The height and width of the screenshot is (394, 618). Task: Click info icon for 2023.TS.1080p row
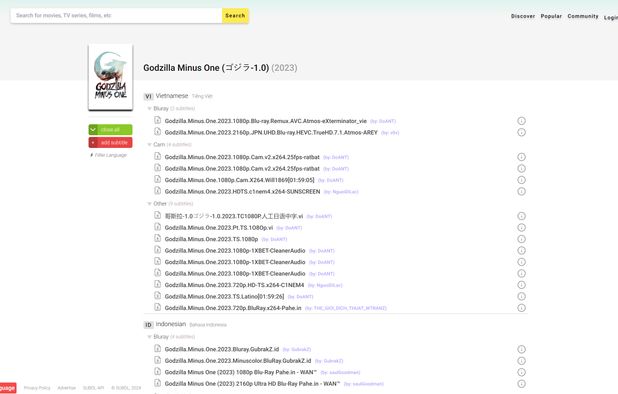pyautogui.click(x=521, y=239)
